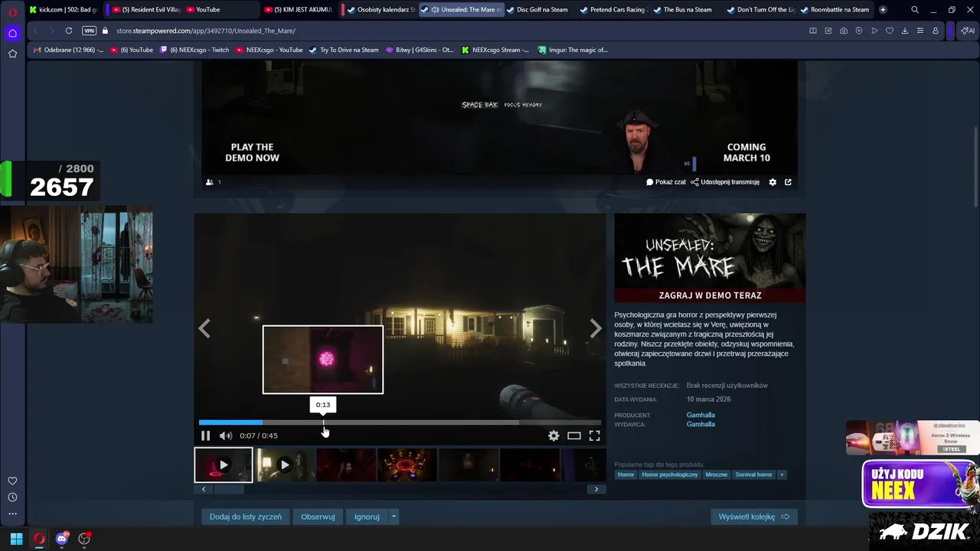Open the Windows Start menu
The height and width of the screenshot is (551, 980).
click(x=16, y=539)
